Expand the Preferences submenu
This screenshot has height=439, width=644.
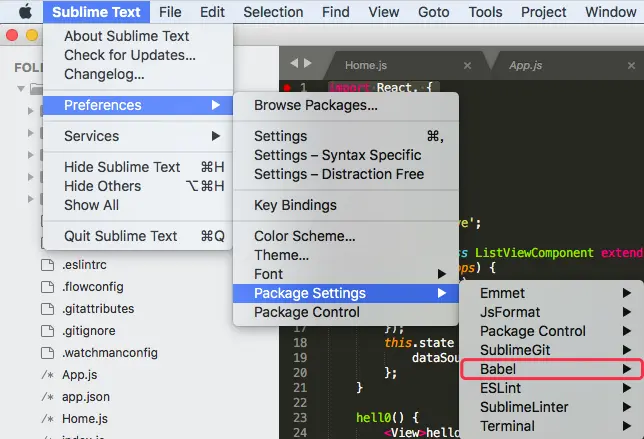pyautogui.click(x=138, y=105)
